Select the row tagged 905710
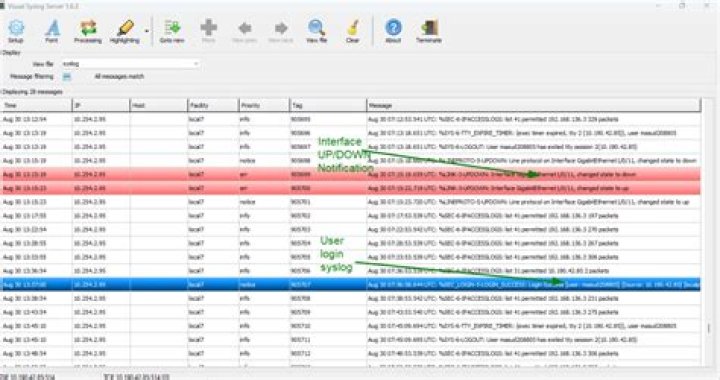720x380 pixels. pyautogui.click(x=351, y=326)
